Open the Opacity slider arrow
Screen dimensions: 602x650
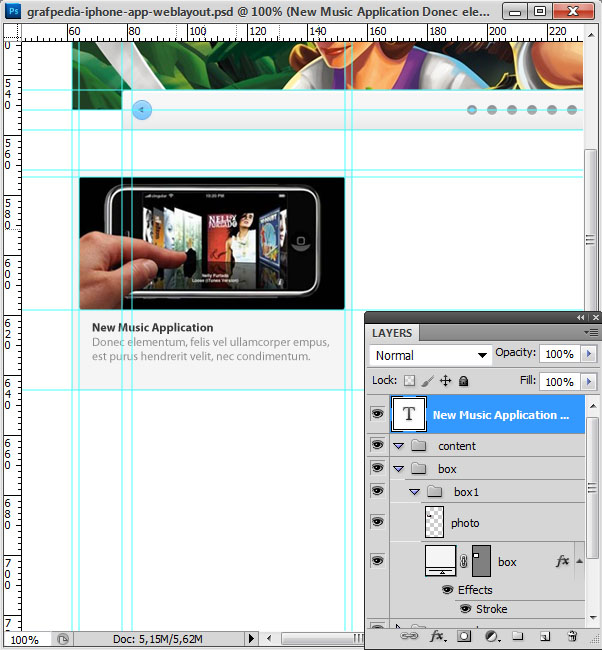point(589,354)
